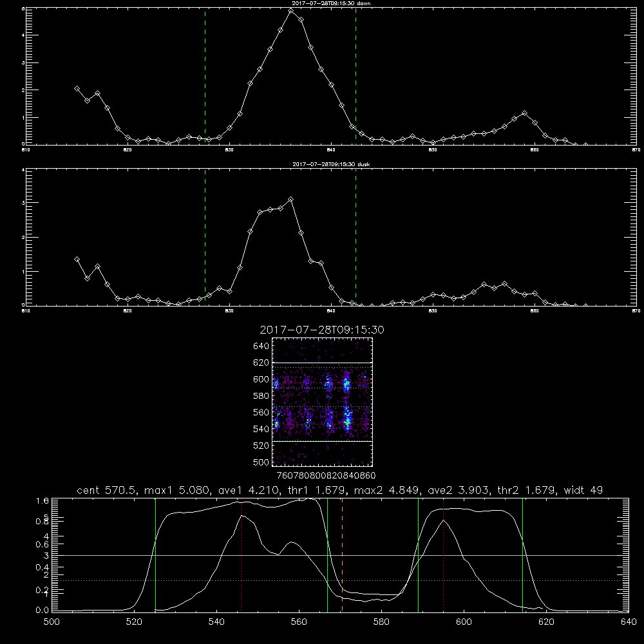Click the '600' label on the bottom plot x-axis
This screenshot has width=644, height=644.
tap(464, 622)
